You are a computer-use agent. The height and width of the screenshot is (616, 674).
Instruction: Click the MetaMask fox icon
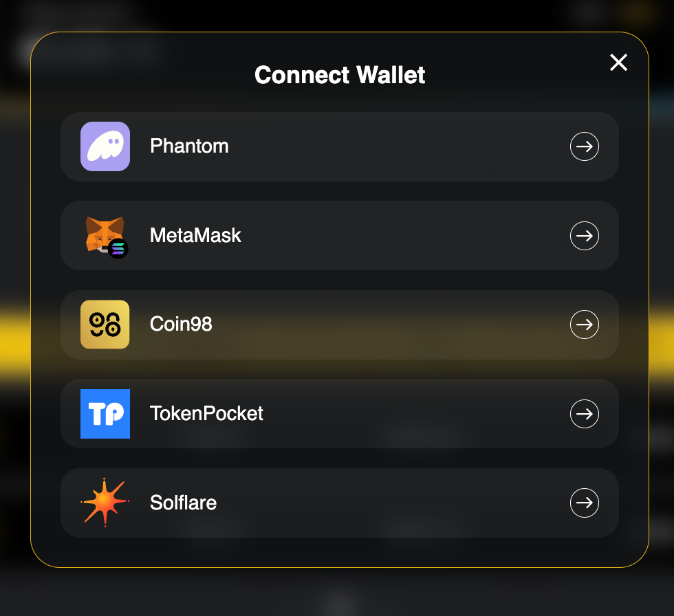(103, 232)
